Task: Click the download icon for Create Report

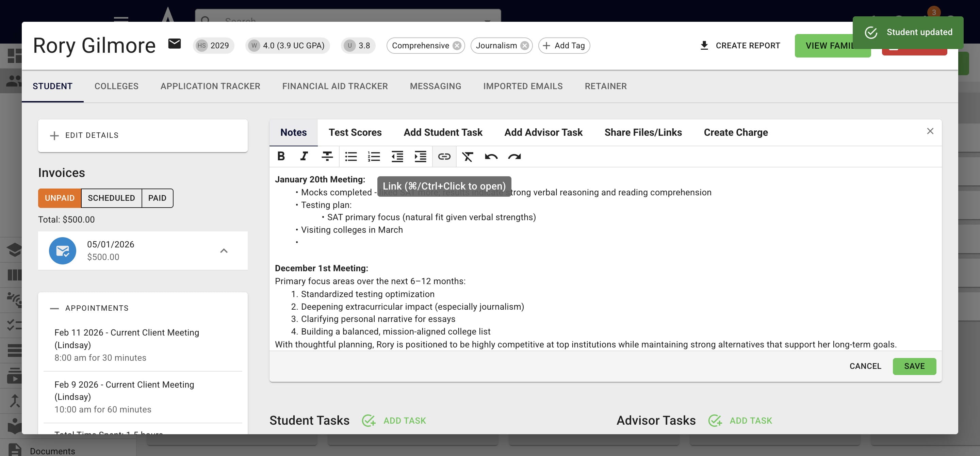Action: pos(704,46)
